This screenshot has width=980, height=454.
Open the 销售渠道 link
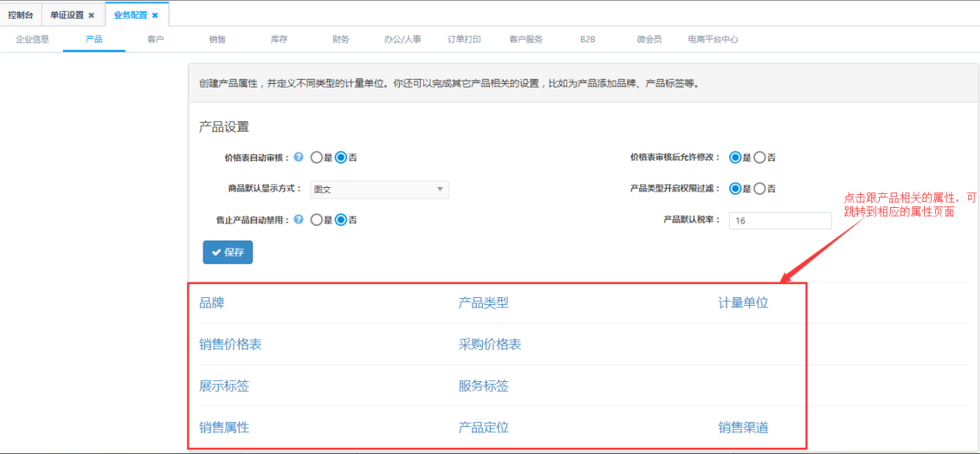tap(743, 428)
